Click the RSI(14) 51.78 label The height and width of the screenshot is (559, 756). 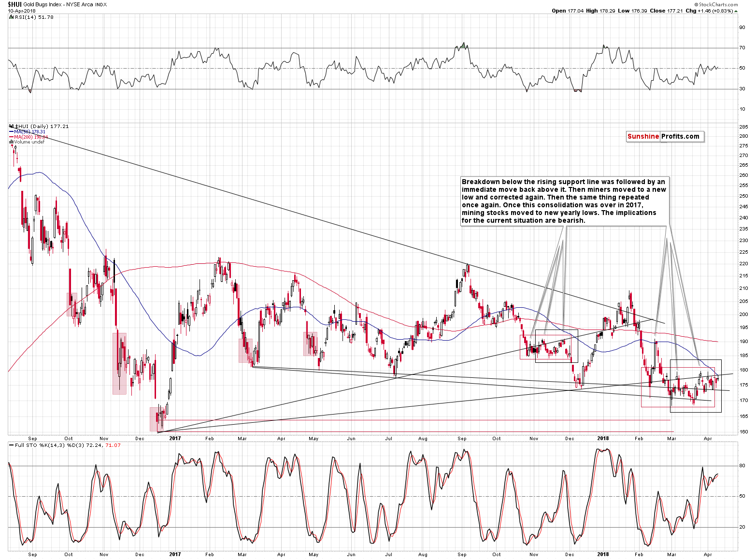(x=34, y=17)
